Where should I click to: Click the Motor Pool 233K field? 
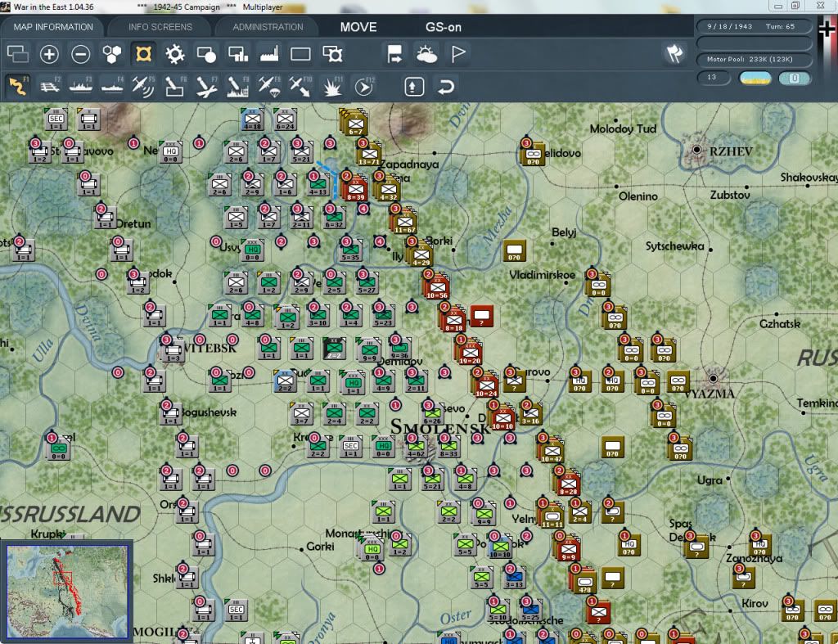coord(754,59)
